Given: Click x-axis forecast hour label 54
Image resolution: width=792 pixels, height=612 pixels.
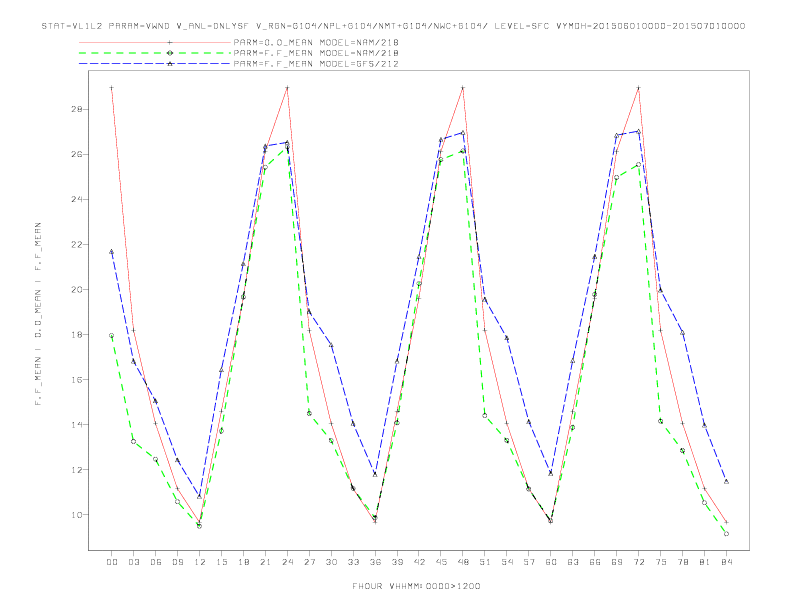Looking at the screenshot, I should click(x=507, y=562).
